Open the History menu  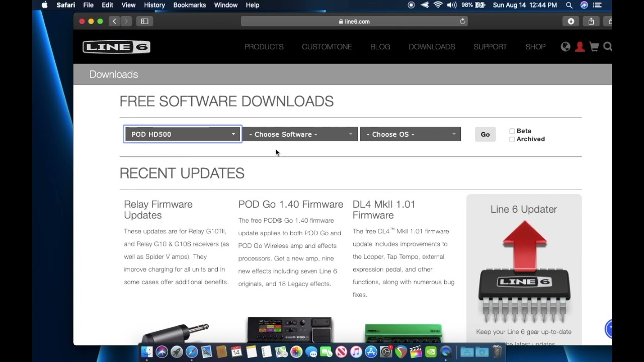tap(154, 5)
